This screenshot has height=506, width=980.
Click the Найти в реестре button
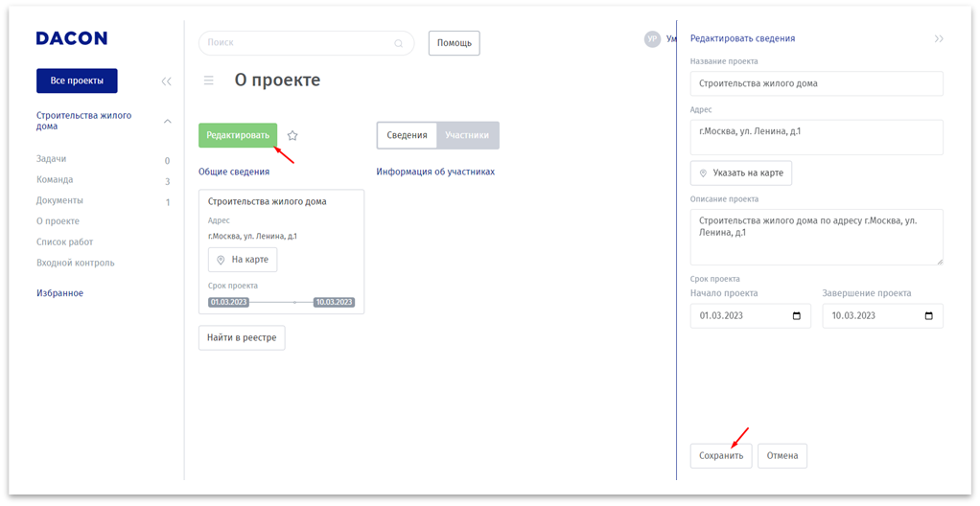click(242, 337)
